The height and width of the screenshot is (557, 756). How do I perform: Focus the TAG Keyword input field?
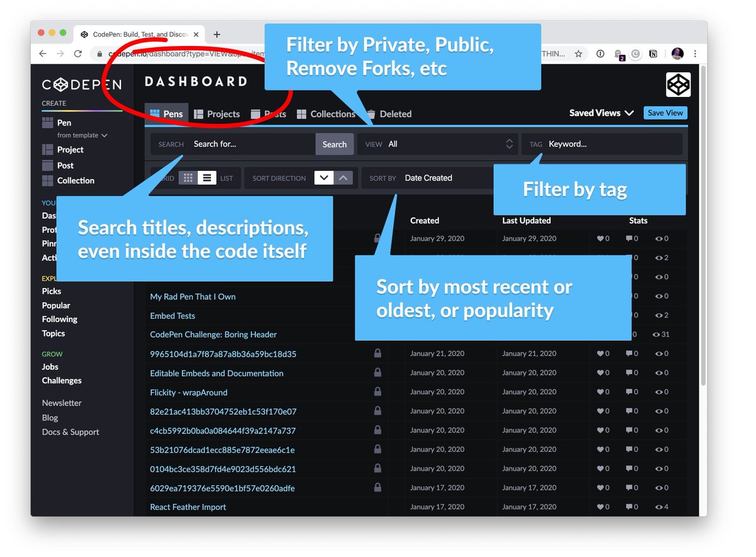point(602,144)
